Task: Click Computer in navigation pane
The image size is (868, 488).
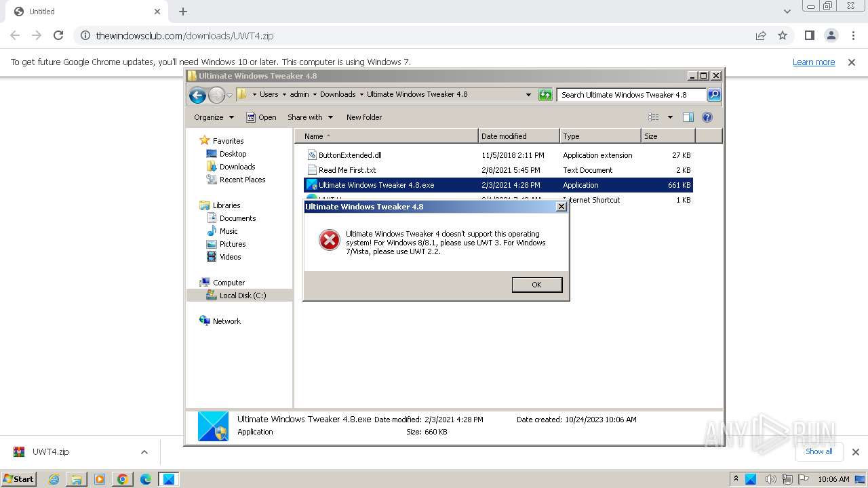Action: pyautogui.click(x=229, y=283)
